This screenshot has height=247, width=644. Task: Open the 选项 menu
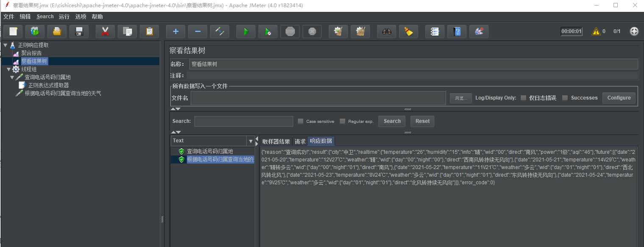81,17
